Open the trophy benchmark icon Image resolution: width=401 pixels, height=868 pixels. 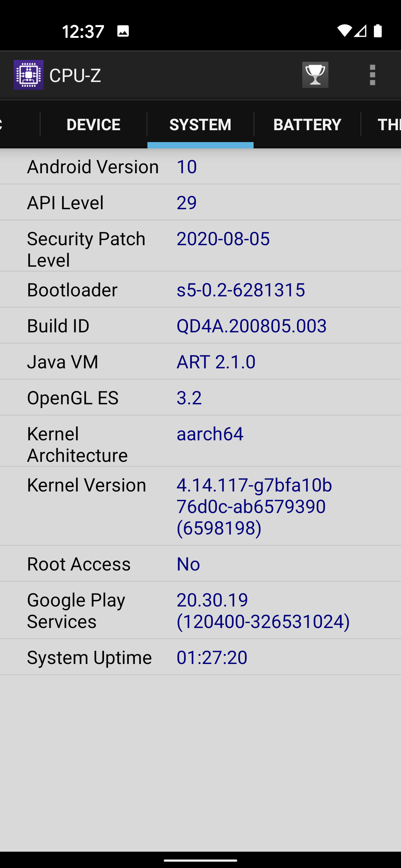(x=315, y=75)
